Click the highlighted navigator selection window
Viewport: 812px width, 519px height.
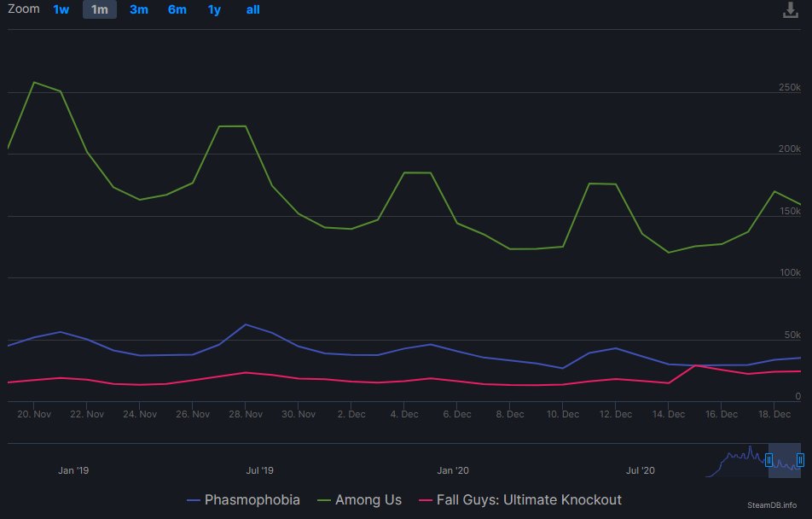[785, 460]
